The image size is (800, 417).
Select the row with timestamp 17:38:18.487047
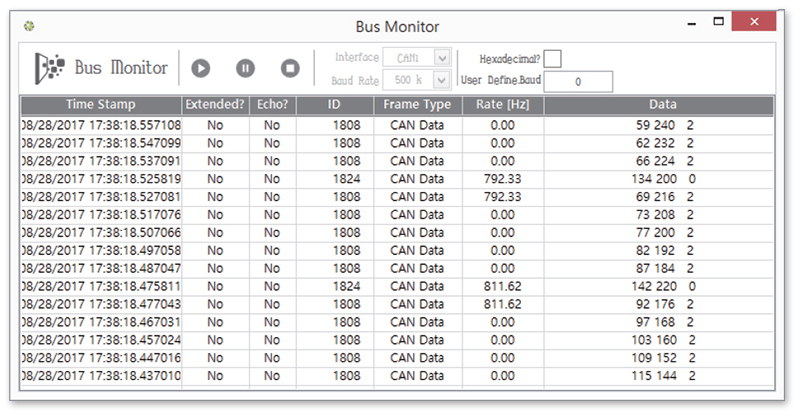click(397, 268)
